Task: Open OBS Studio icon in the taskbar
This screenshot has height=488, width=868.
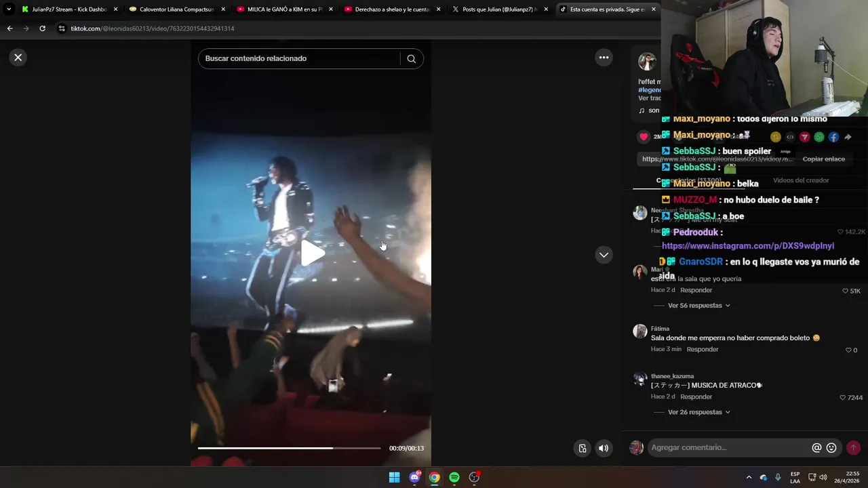Action: (x=474, y=477)
